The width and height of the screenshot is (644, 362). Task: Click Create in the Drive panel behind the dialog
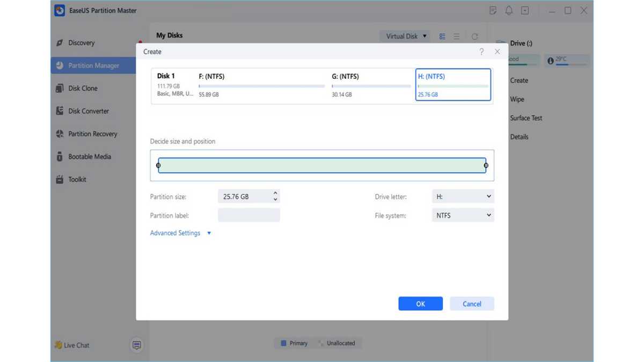[x=519, y=80]
